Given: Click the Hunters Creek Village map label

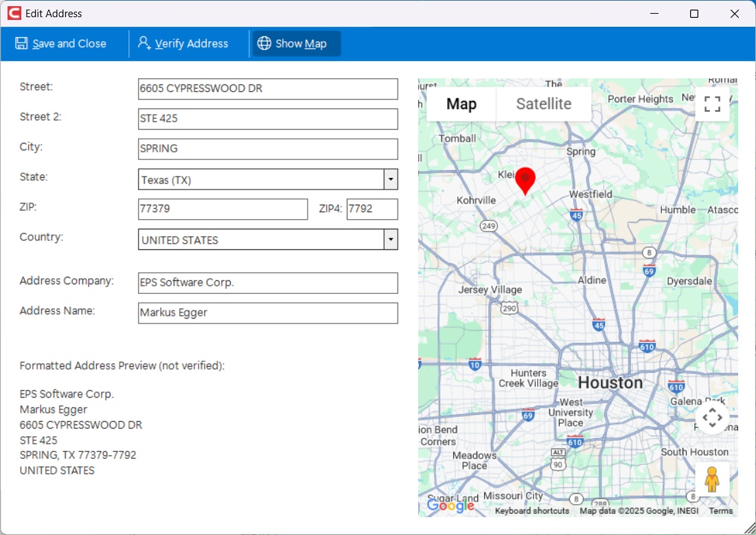Looking at the screenshot, I should click(x=529, y=378).
